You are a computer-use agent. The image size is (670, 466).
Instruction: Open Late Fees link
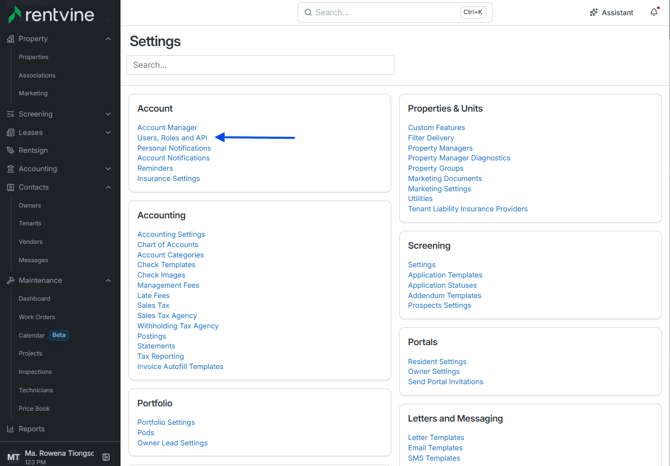pos(153,295)
